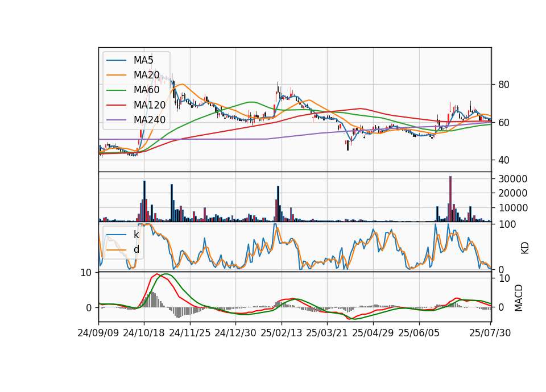Click the MA120 legend label
Screen dimensions: 546x392
point(150,105)
